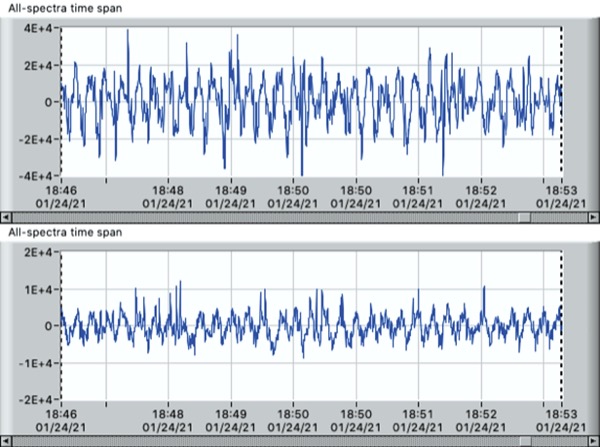This screenshot has width=600, height=447.
Task: Click the 1E+4 label on bottom chart
Action: (38, 290)
